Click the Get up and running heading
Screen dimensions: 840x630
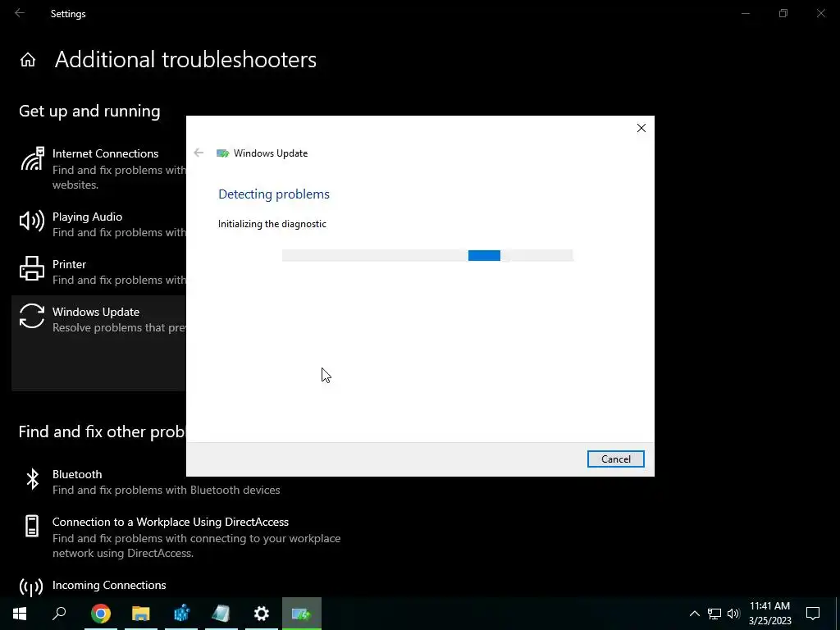tap(89, 111)
